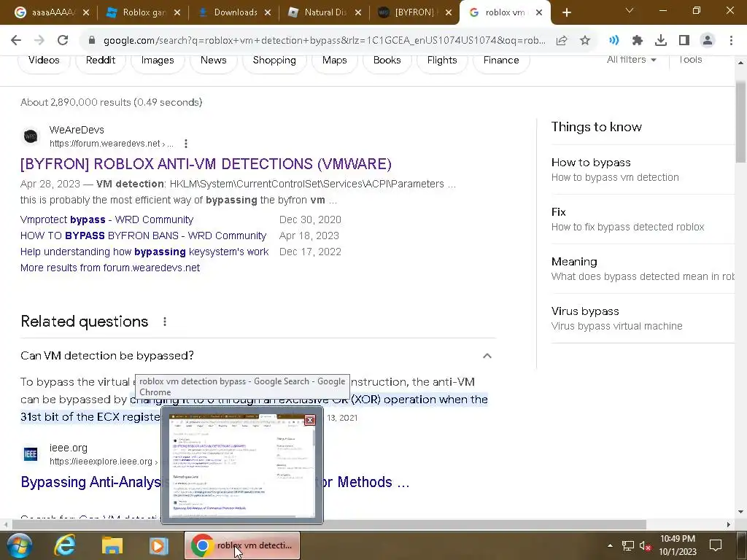Screen dimensions: 747x560
Task: Bookmark this page with the star icon
Action: [x=585, y=41]
